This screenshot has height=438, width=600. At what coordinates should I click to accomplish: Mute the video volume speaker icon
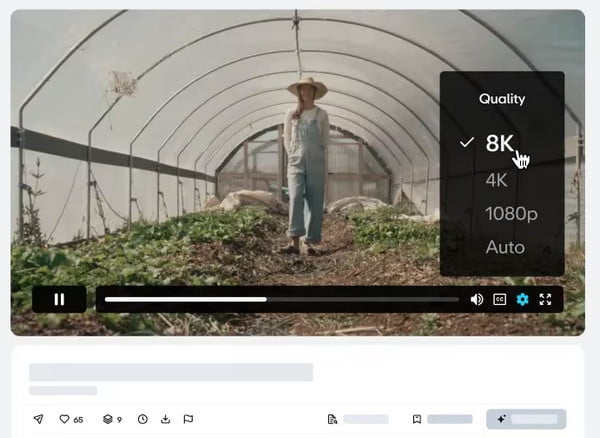[x=476, y=299]
